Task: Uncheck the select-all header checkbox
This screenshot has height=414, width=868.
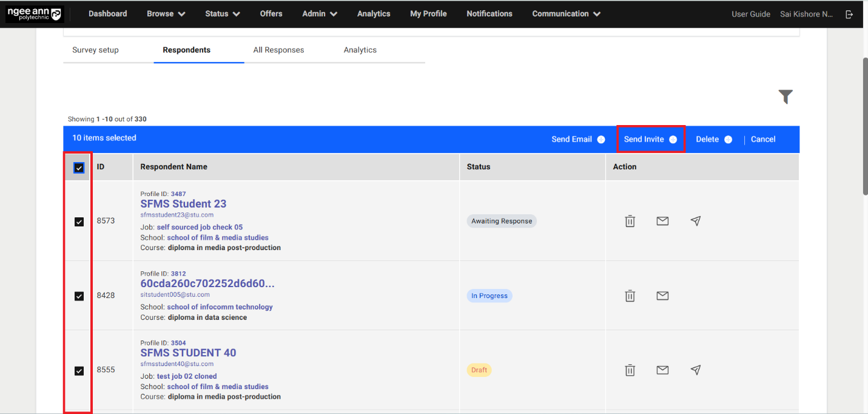Action: coord(79,168)
